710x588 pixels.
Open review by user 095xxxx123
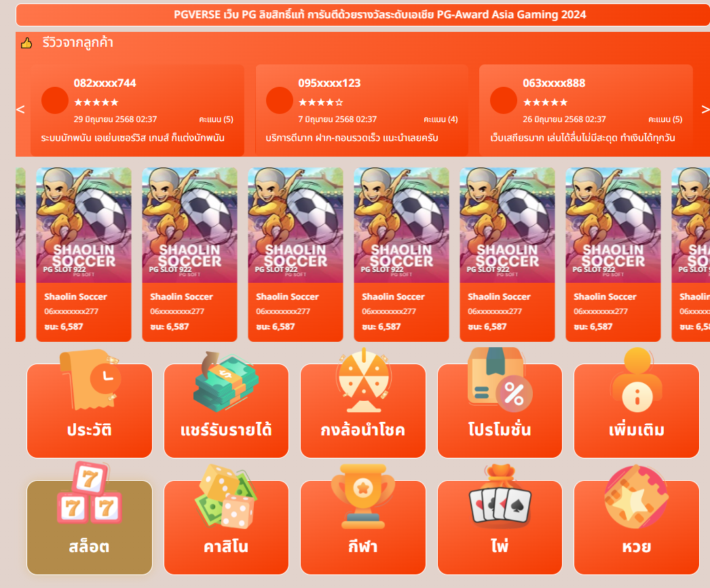point(362,111)
